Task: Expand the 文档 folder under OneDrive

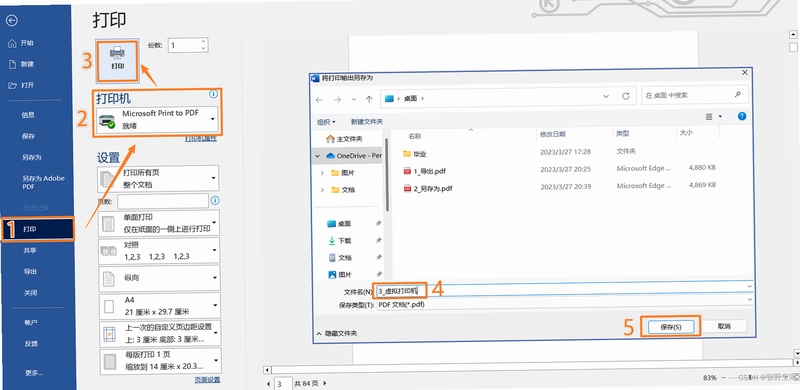Action: [x=322, y=190]
